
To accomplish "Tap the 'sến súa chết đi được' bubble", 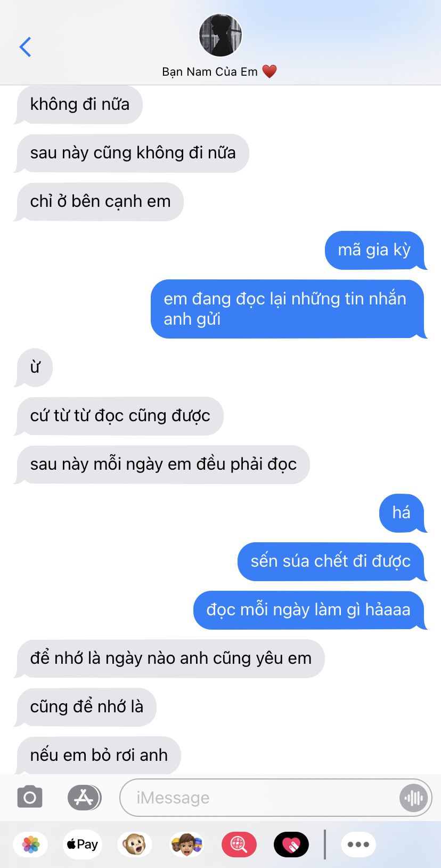I will [331, 561].
